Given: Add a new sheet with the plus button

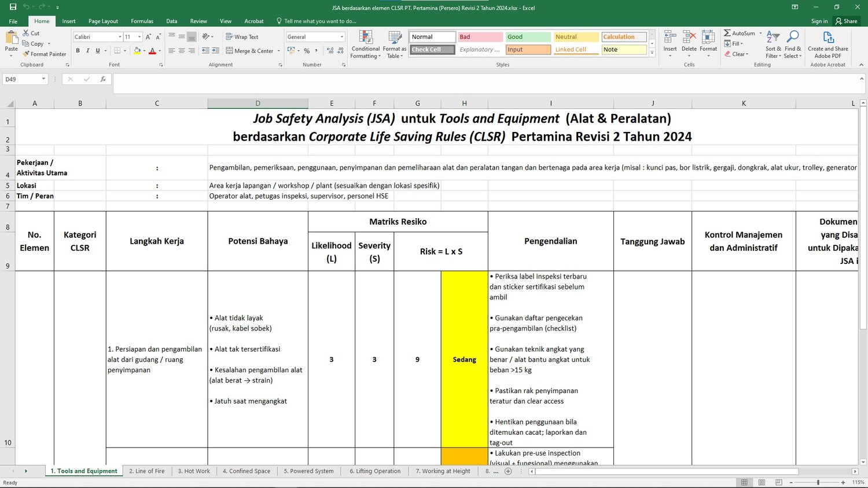Looking at the screenshot, I should pos(508,471).
